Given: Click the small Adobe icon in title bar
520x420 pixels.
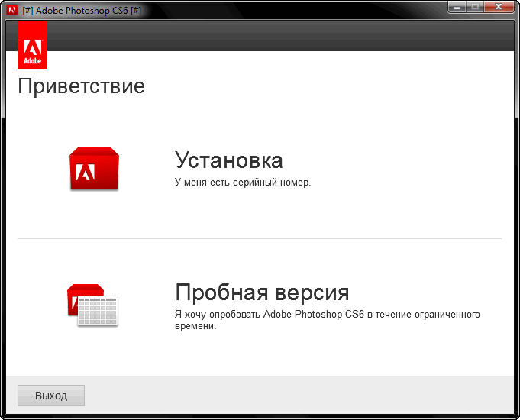Looking at the screenshot, I should (x=11, y=11).
